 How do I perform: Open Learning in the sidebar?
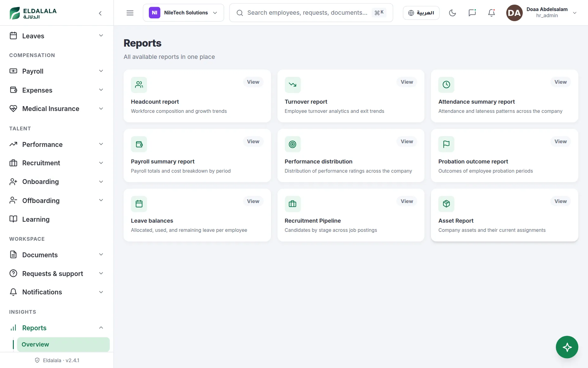click(x=57, y=219)
